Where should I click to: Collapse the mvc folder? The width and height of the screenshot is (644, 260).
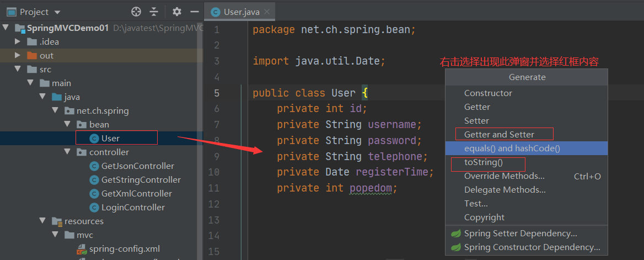click(55, 235)
